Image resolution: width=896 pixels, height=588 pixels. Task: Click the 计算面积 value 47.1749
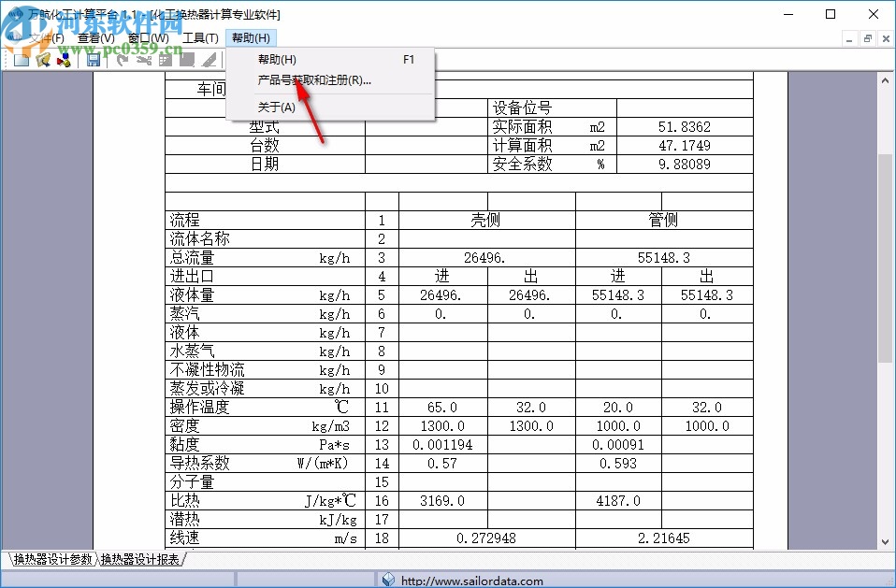pyautogui.click(x=684, y=146)
